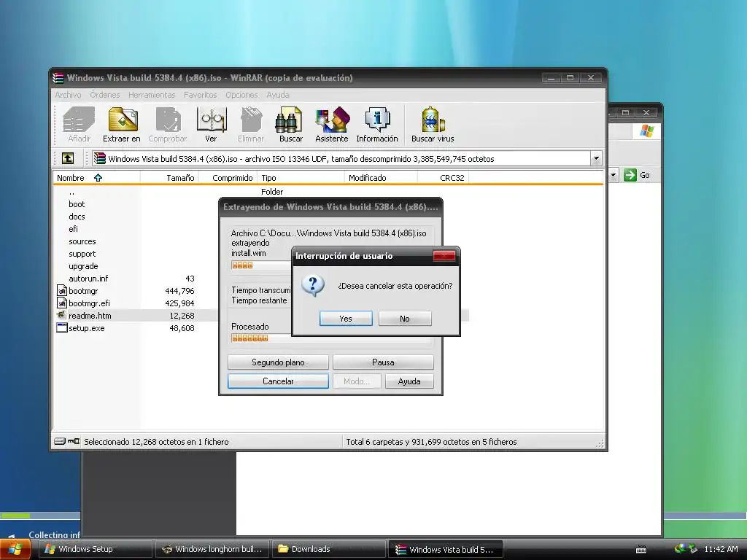Open the Favoritos menu

tap(200, 95)
